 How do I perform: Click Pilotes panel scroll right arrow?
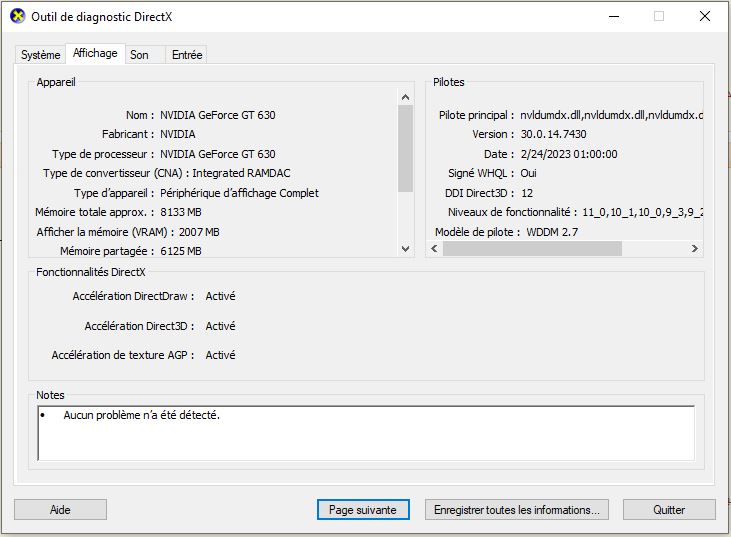pos(695,248)
